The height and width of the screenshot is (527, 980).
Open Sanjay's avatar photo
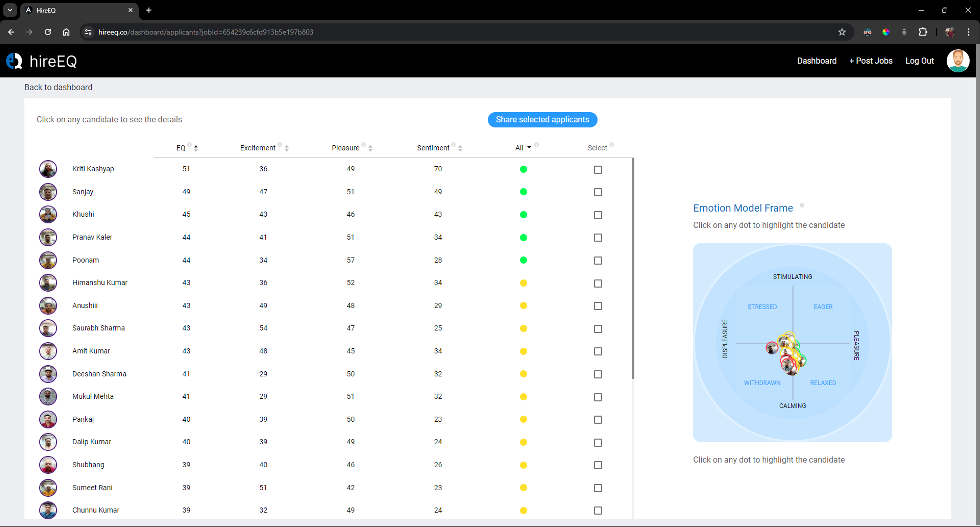48,192
